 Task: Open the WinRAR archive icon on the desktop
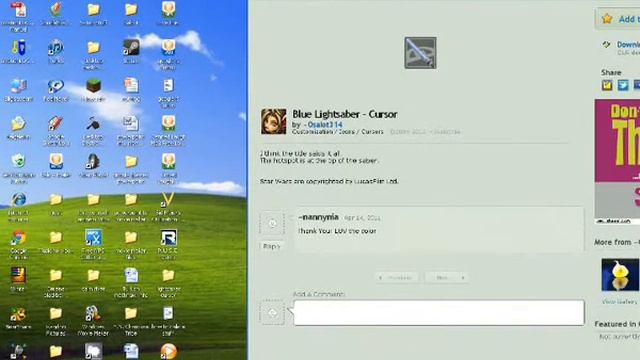click(18, 276)
